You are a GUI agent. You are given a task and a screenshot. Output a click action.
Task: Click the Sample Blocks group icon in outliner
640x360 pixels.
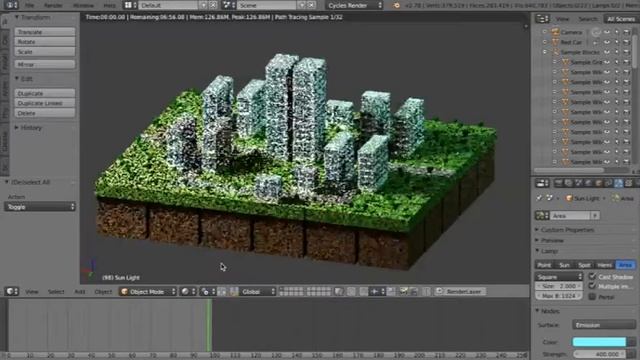coord(556,52)
